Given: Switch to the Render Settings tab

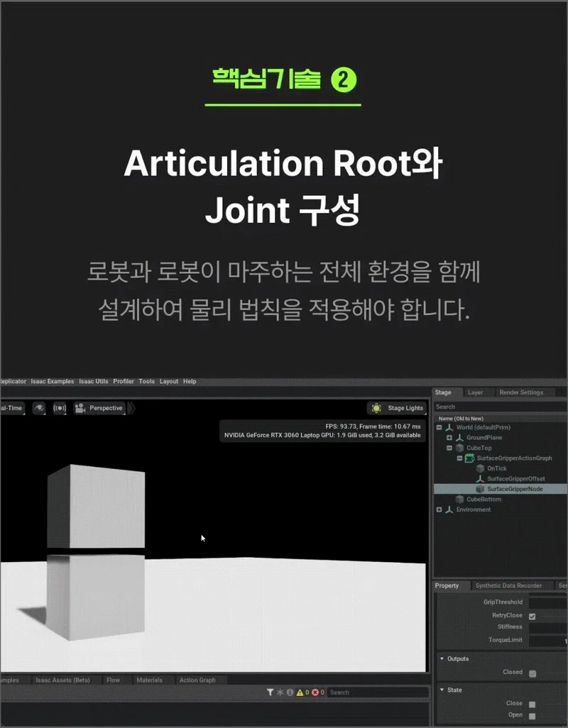Looking at the screenshot, I should 521,392.
